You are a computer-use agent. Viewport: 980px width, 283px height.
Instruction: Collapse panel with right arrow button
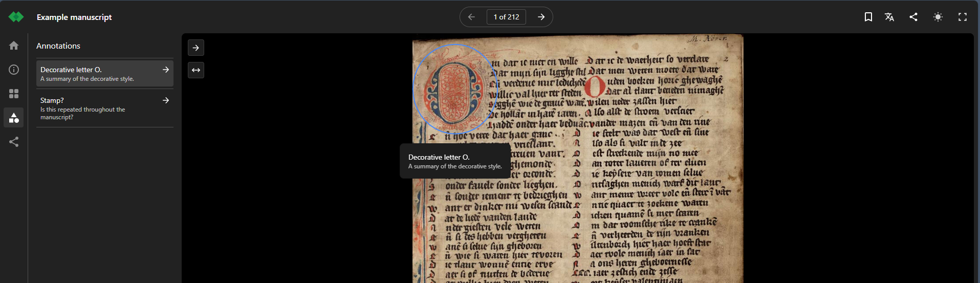pyautogui.click(x=196, y=48)
